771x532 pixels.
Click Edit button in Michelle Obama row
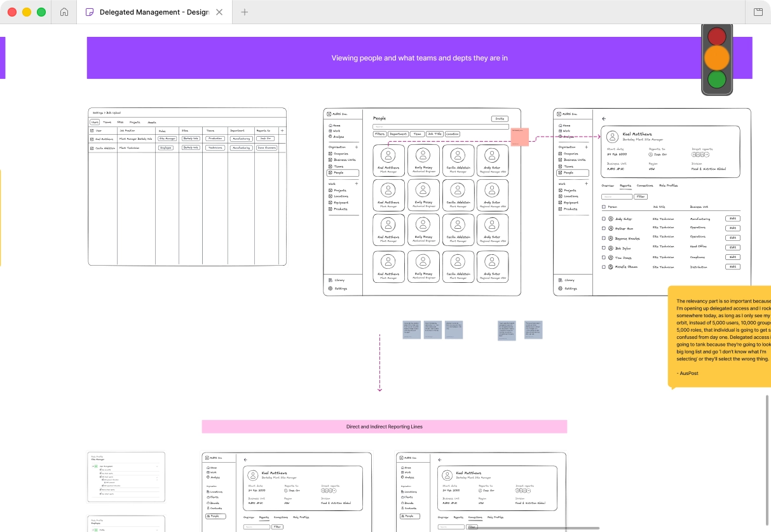point(733,267)
